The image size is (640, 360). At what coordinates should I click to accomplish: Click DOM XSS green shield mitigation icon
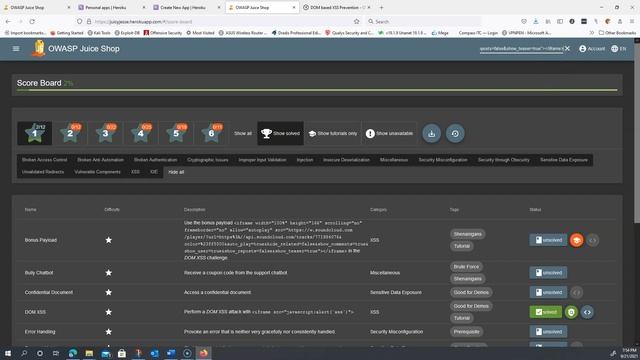571,312
